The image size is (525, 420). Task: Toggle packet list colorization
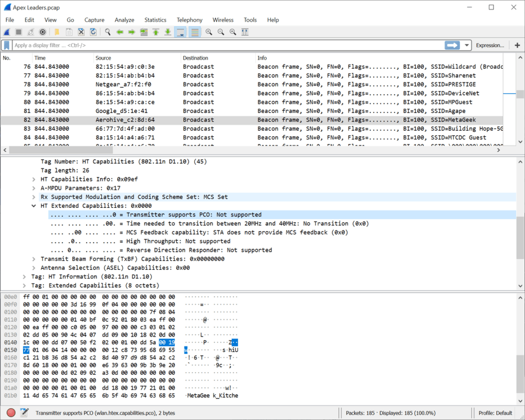pyautogui.click(x=194, y=32)
